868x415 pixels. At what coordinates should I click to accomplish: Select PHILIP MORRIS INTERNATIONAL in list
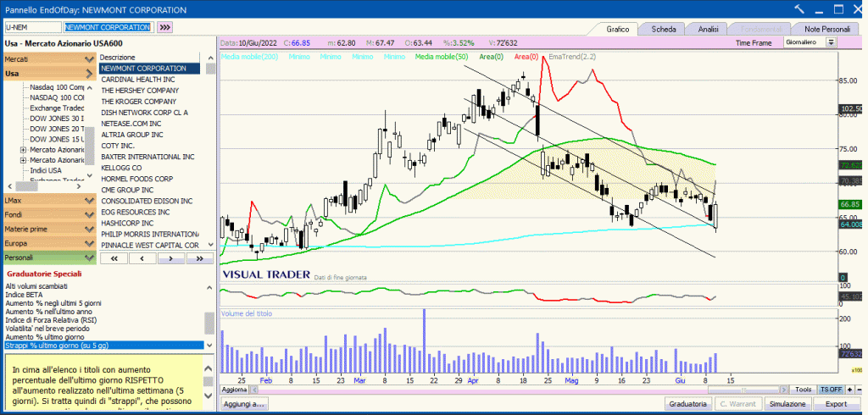[149, 234]
